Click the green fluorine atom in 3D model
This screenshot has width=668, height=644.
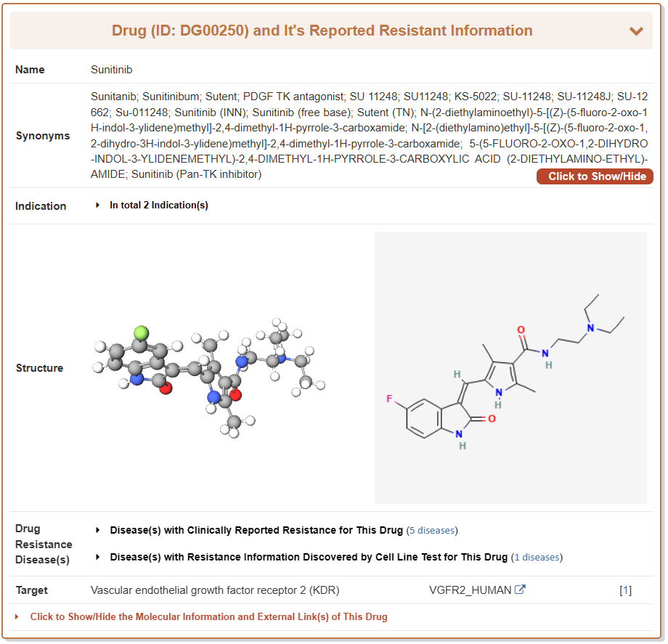point(141,333)
